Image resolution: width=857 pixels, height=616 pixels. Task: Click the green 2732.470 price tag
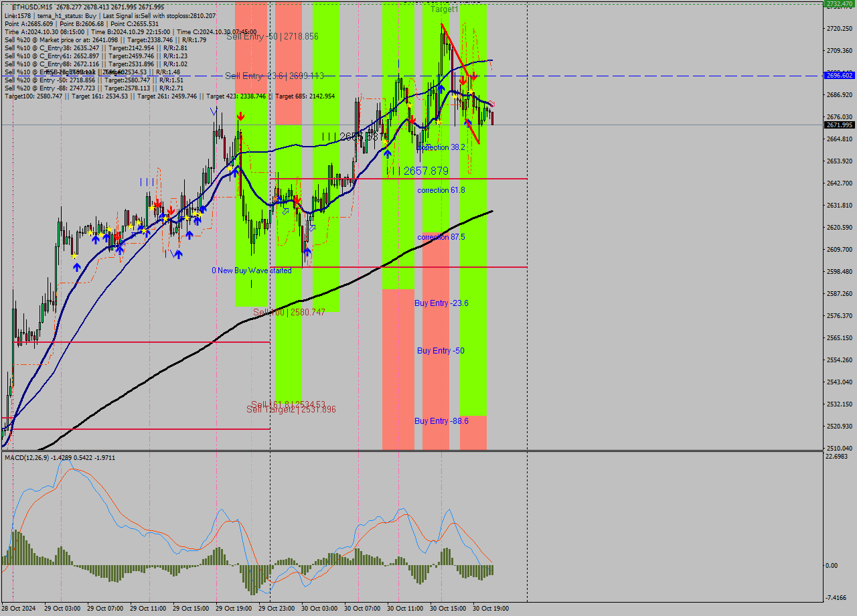coord(840,4)
